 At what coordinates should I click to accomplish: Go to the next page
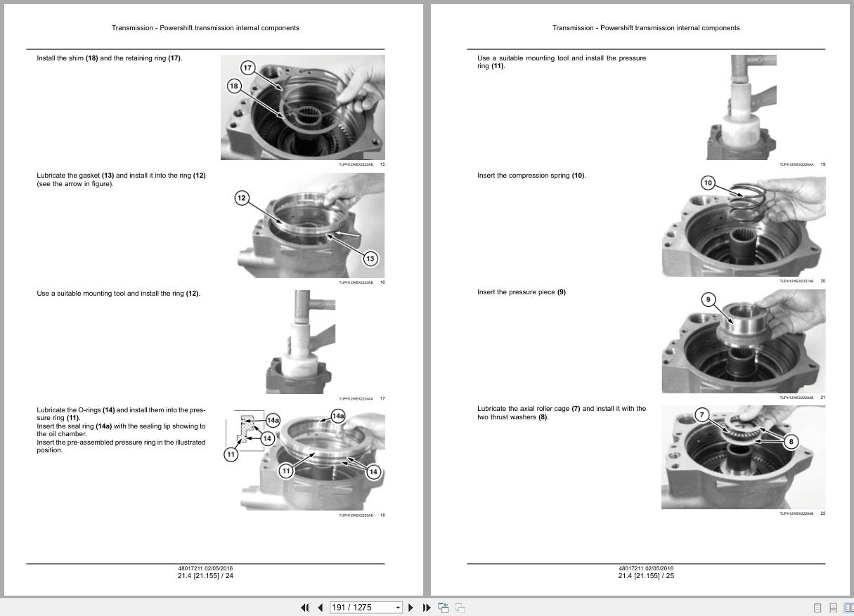pos(411,608)
